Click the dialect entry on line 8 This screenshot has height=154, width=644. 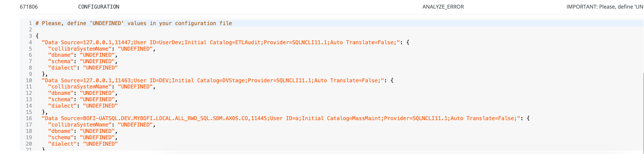pyautogui.click(x=62, y=68)
